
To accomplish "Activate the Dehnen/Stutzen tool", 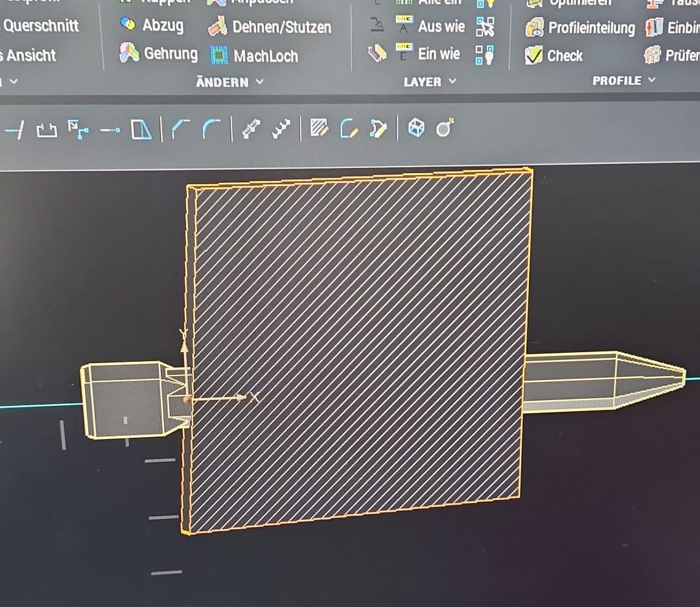I will click(x=218, y=27).
